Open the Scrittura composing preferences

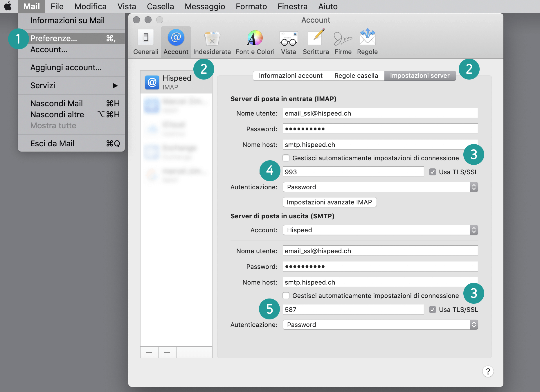click(x=316, y=42)
